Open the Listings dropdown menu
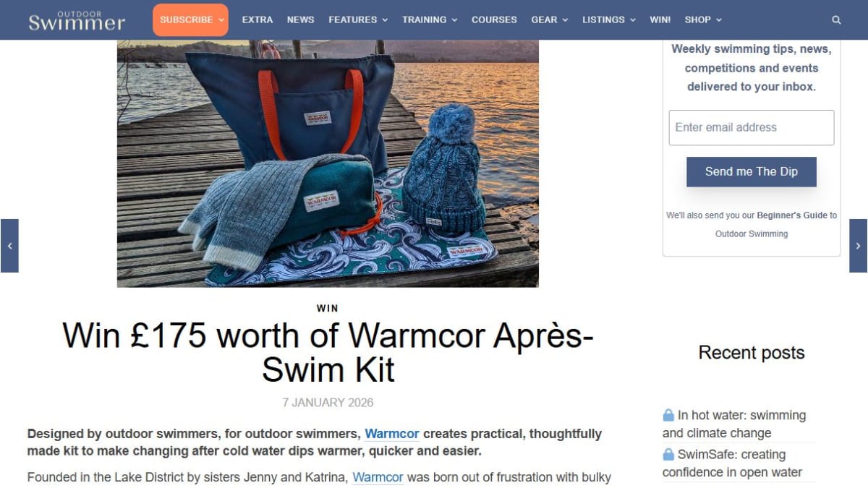Image resolution: width=868 pixels, height=488 pixels. point(609,20)
